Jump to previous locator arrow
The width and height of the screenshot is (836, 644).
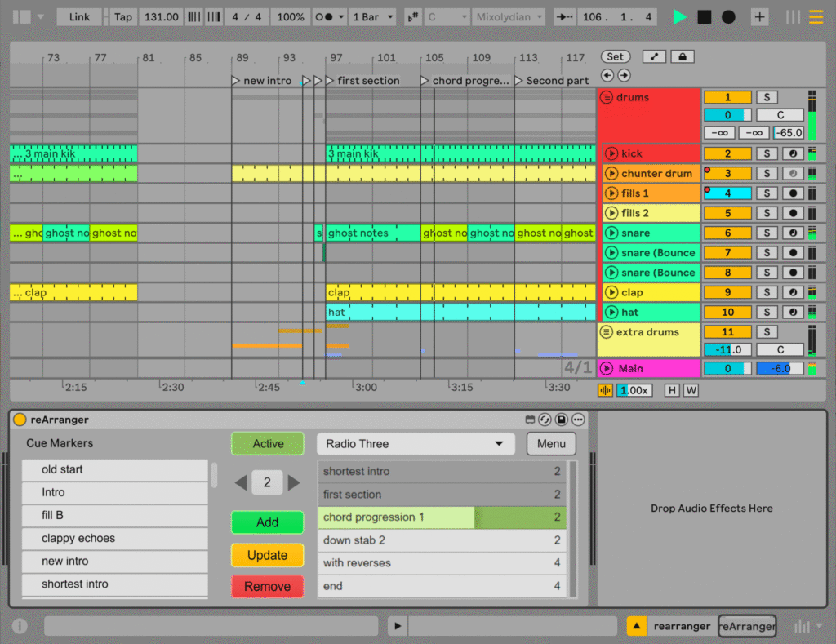click(x=607, y=75)
